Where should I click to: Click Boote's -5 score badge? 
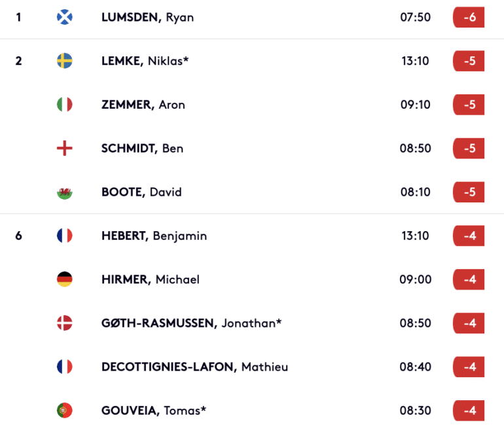[469, 192]
